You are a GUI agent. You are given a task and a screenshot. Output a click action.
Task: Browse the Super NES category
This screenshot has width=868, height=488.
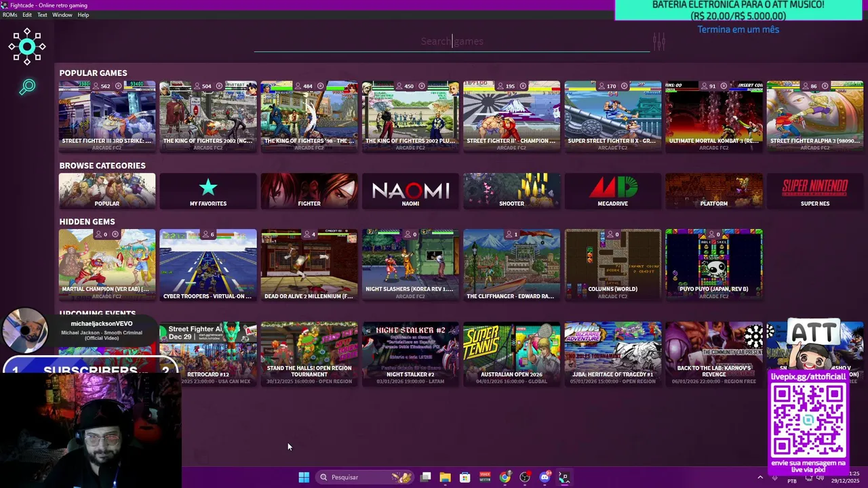815,190
